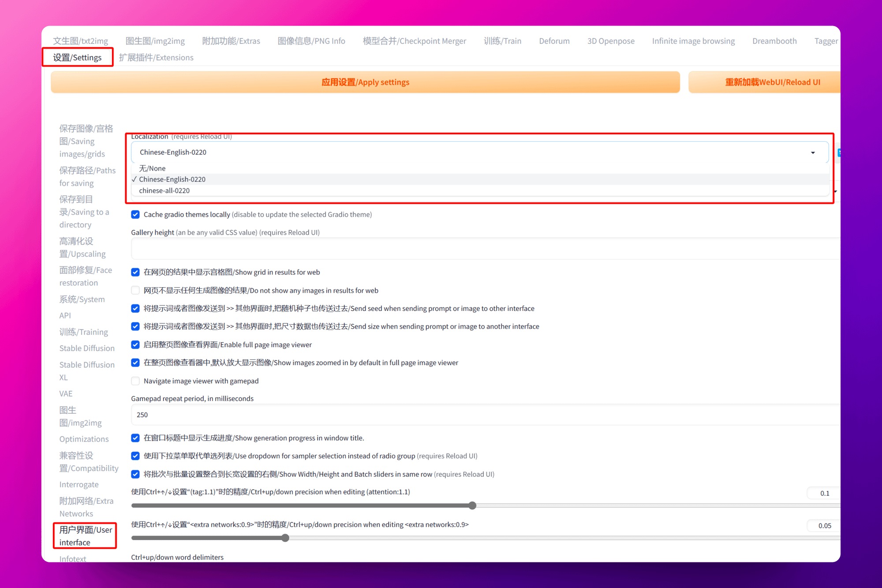The height and width of the screenshot is (588, 882).
Task: Open the 3D Openpose tab
Action: [x=610, y=41]
